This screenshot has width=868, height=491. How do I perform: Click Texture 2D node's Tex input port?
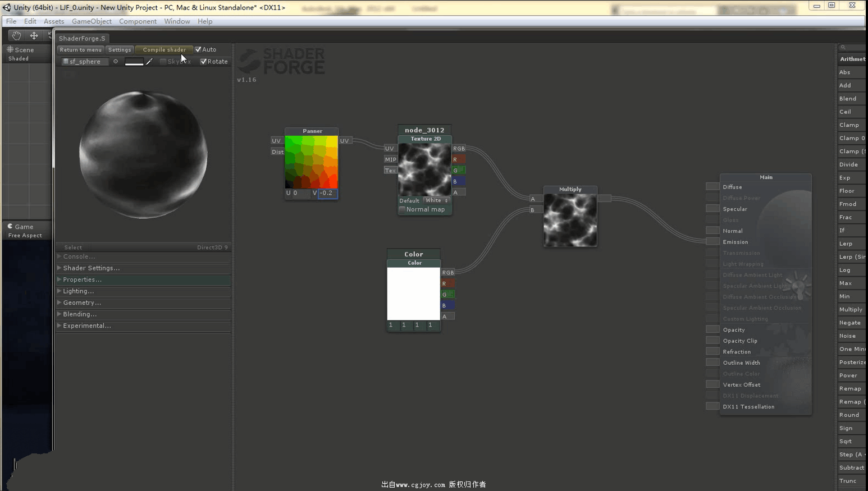click(x=390, y=170)
